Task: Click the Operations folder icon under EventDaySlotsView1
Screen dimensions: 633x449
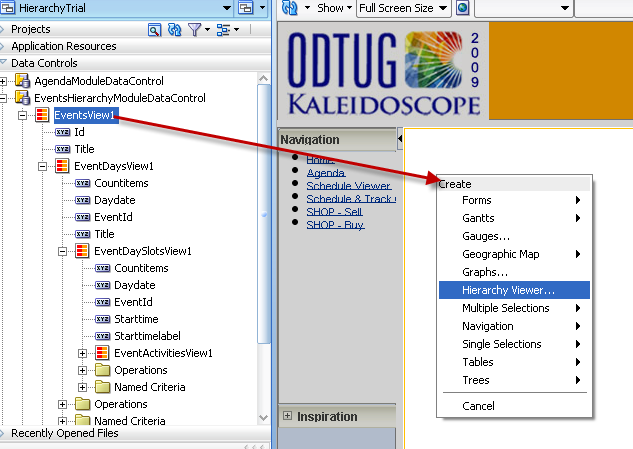Action: pyautogui.click(x=103, y=370)
